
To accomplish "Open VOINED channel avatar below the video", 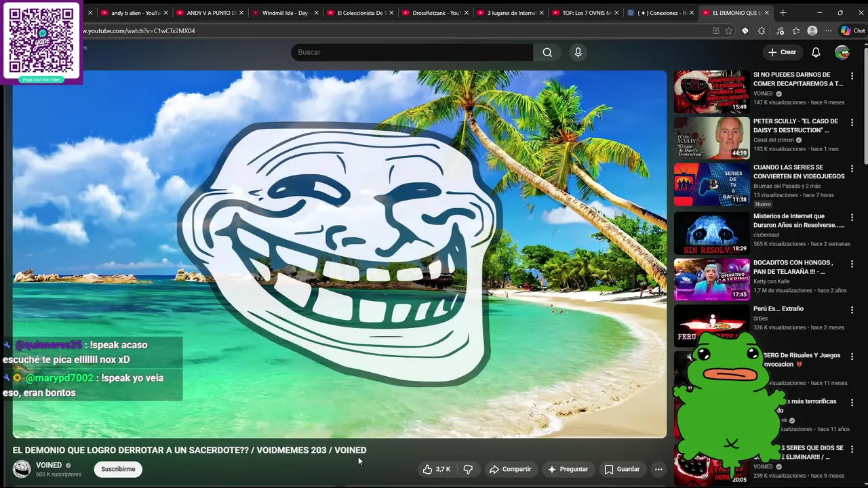I will (22, 469).
